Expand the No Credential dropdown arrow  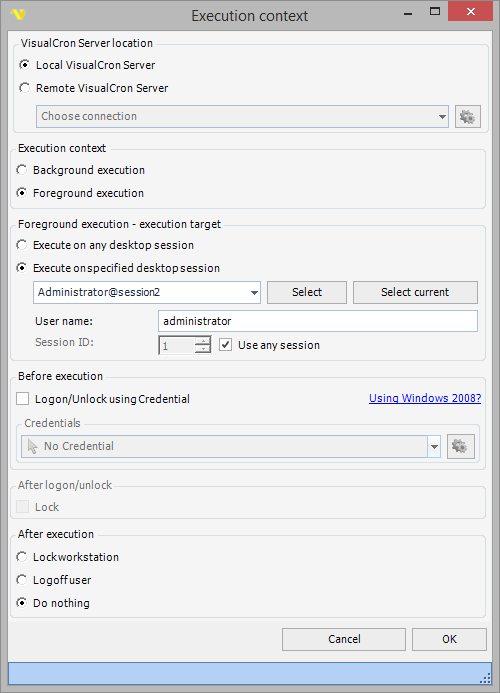tap(434, 446)
